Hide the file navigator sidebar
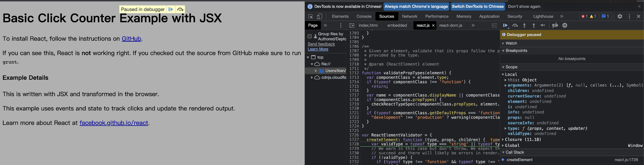The height and width of the screenshot is (165, 644). (352, 26)
